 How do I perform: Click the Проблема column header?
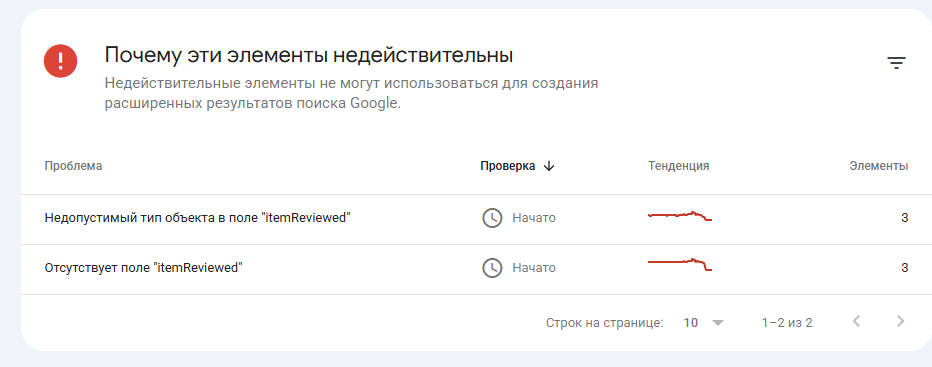point(73,166)
